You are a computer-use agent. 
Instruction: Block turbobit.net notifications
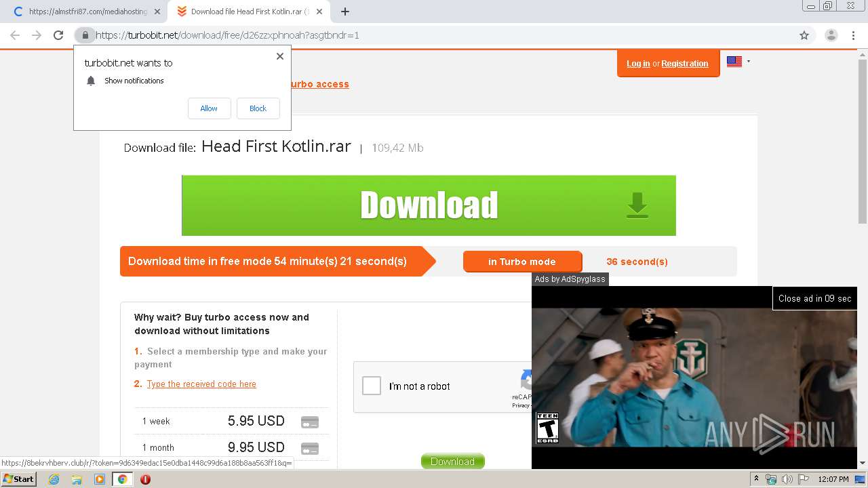coord(258,108)
